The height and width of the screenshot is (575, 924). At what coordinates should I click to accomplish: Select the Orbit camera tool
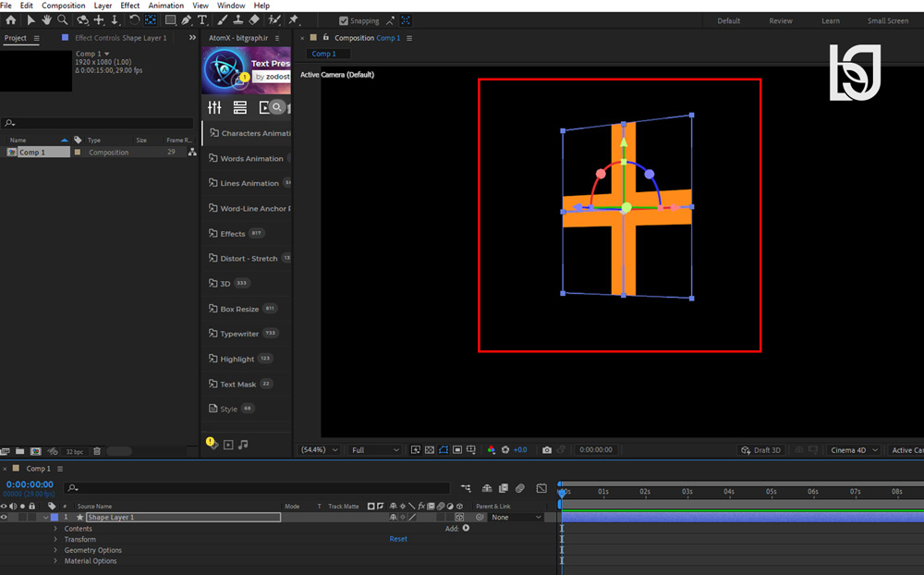pyautogui.click(x=82, y=20)
